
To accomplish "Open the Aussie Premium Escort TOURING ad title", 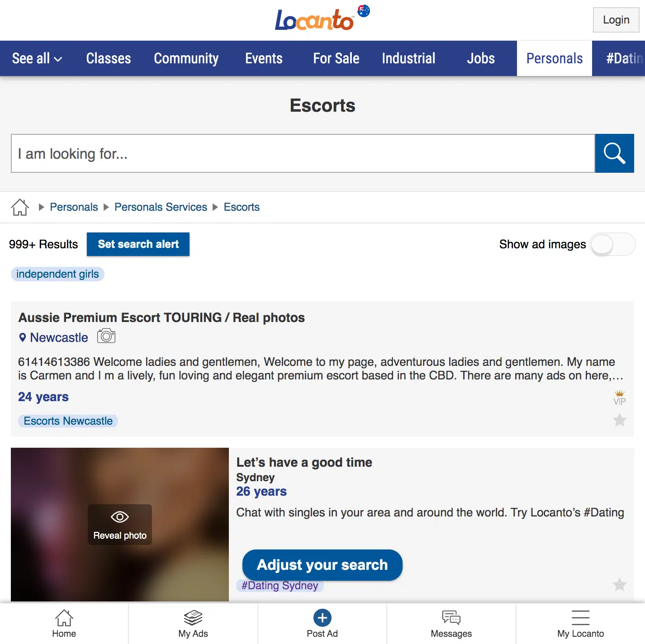I will (161, 317).
